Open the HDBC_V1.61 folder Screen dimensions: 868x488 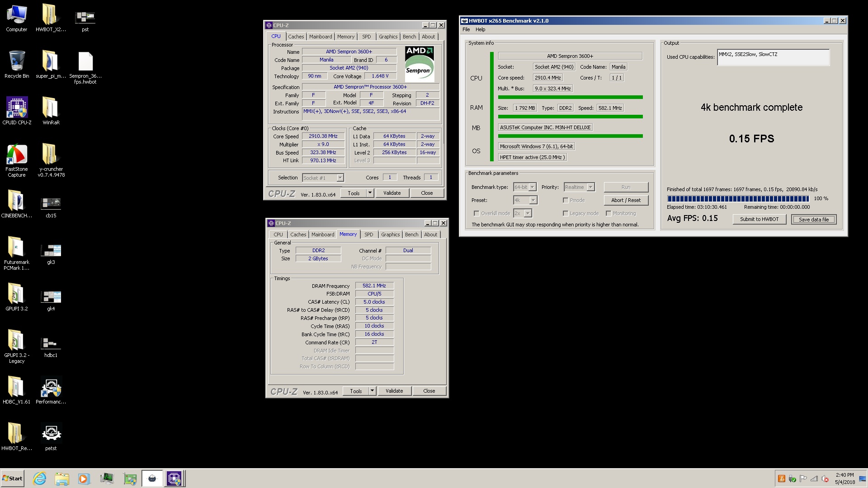click(17, 390)
